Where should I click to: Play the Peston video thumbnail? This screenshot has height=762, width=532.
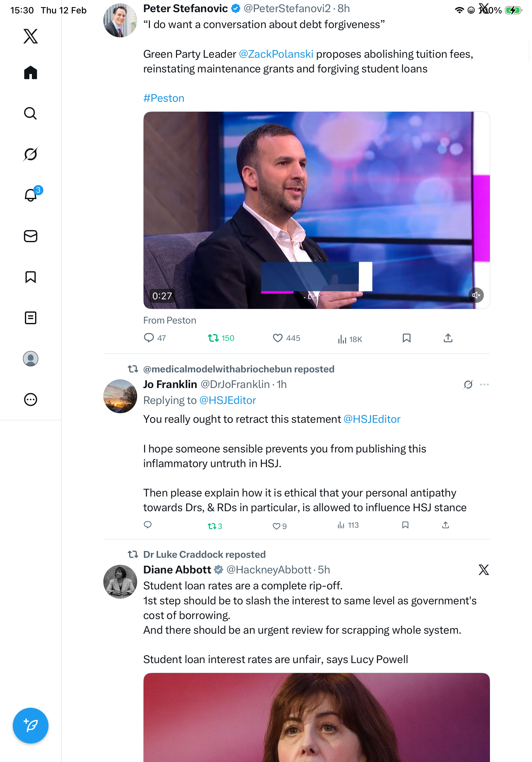tap(316, 210)
